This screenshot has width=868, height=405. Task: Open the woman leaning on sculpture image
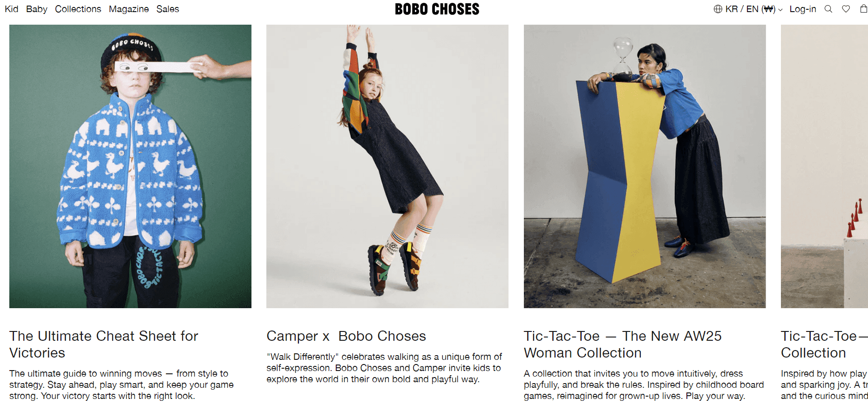click(x=644, y=166)
